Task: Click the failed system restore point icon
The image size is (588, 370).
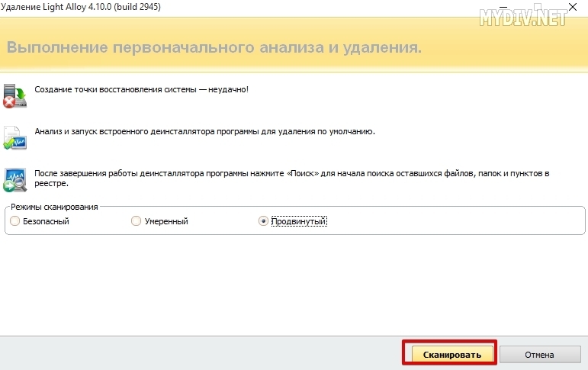Action: point(15,95)
